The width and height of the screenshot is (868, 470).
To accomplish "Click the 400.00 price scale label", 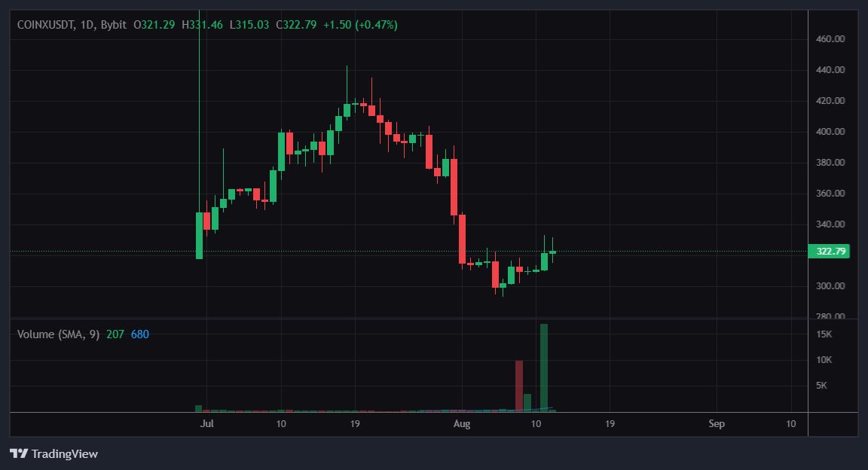I will [829, 132].
